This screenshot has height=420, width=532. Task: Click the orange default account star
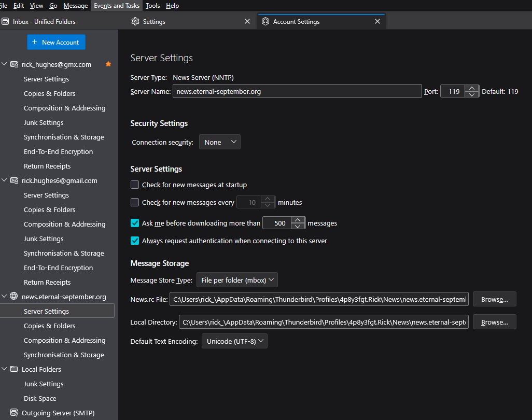pyautogui.click(x=108, y=64)
